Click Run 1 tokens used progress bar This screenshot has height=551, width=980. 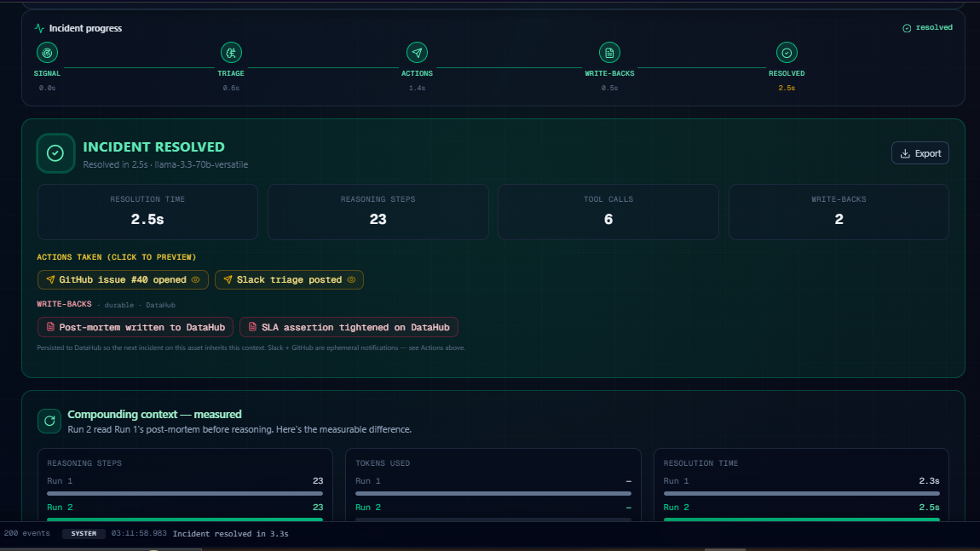click(493, 494)
